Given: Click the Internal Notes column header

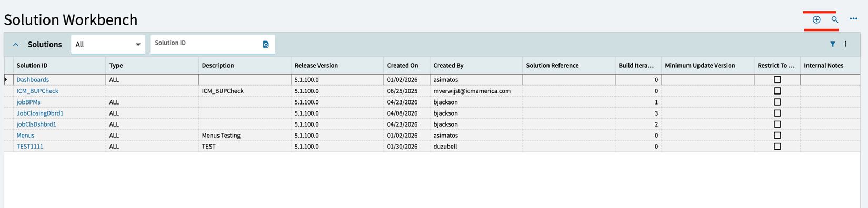Looking at the screenshot, I should [831, 65].
